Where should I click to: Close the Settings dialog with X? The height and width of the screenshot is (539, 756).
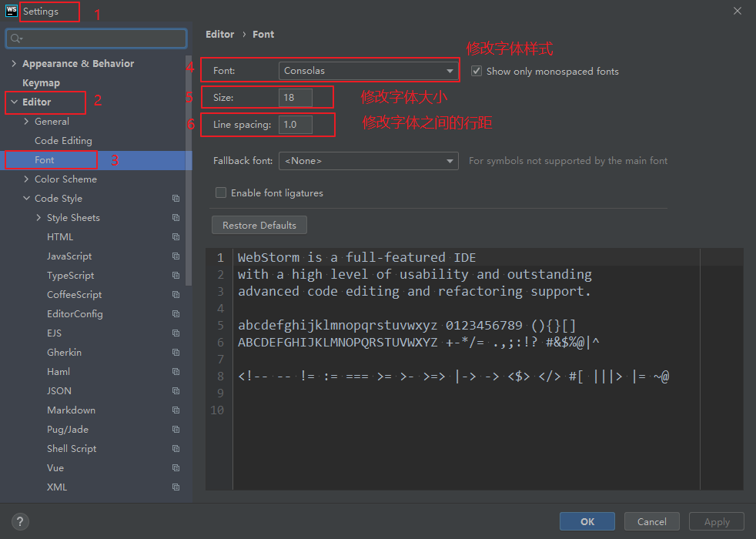[738, 11]
